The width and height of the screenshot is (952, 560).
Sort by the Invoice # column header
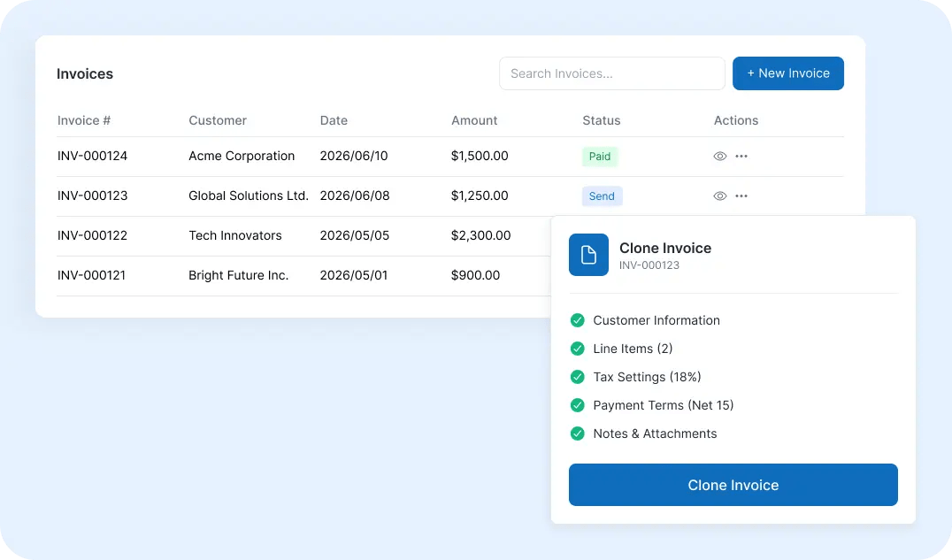84,120
